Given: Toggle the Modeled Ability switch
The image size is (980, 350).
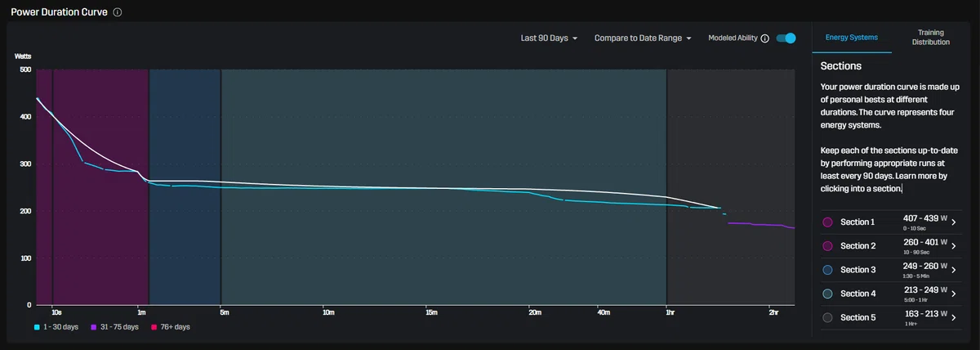Looking at the screenshot, I should (x=786, y=38).
